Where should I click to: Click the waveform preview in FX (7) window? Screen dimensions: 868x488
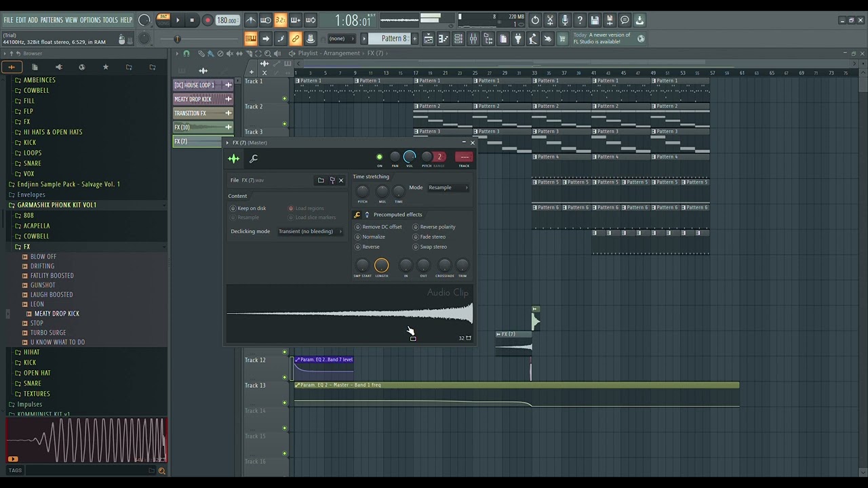(x=349, y=314)
